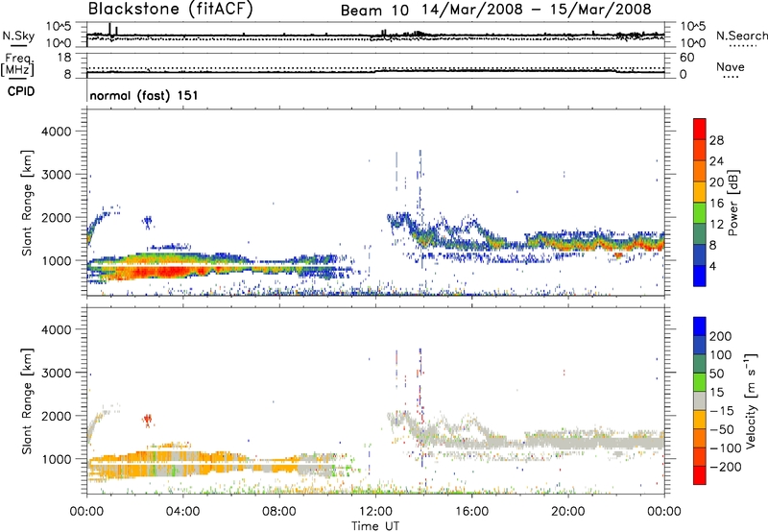The image size is (768, 532).
Task: Click '3000' on power panel range axis
Action: coord(57,175)
